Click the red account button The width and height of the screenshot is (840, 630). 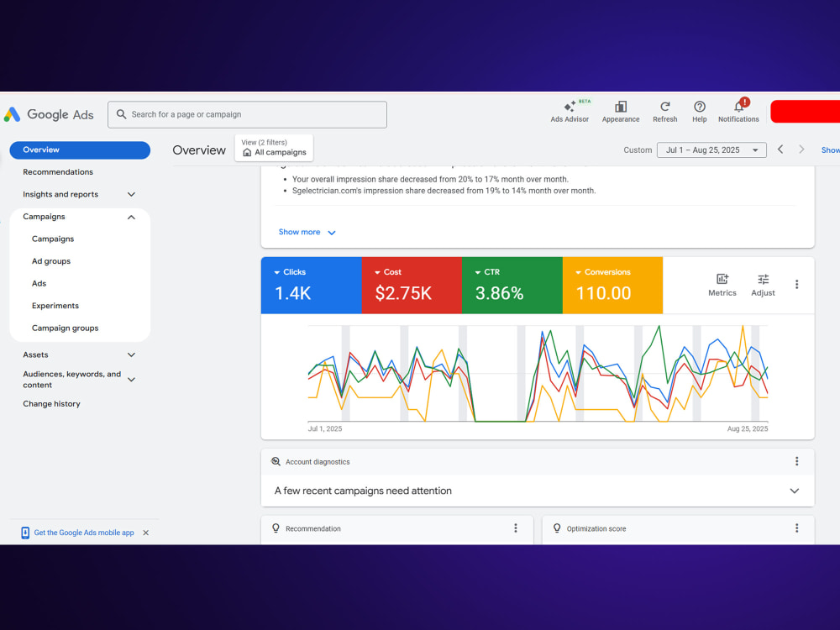click(806, 112)
